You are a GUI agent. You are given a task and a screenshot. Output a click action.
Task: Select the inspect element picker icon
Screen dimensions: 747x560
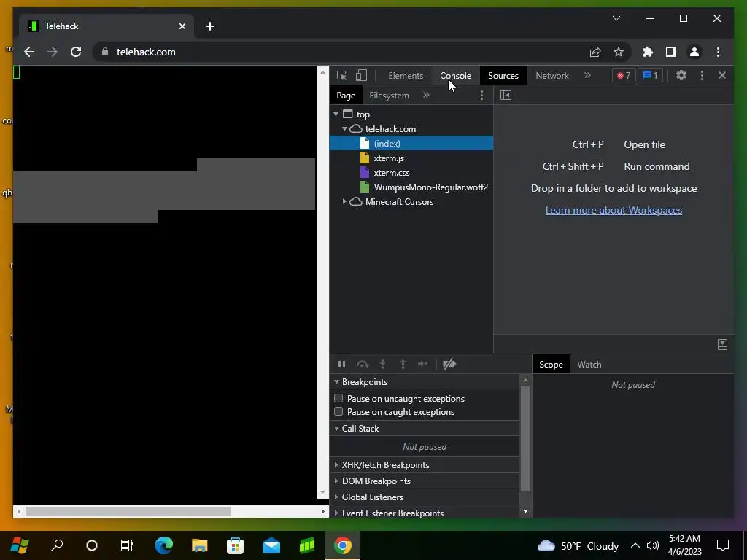pyautogui.click(x=341, y=76)
